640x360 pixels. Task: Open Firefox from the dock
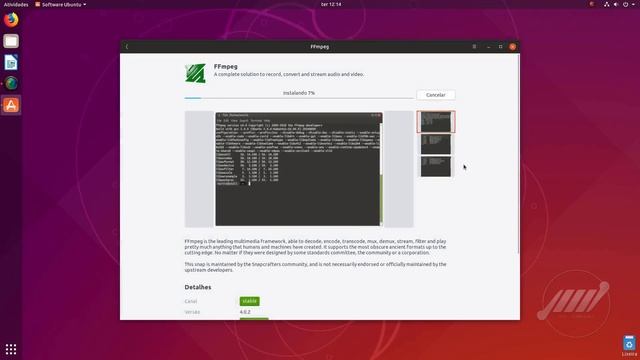click(x=11, y=20)
